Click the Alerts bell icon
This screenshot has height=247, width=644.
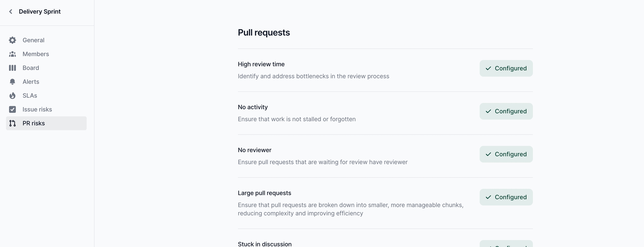click(x=12, y=82)
